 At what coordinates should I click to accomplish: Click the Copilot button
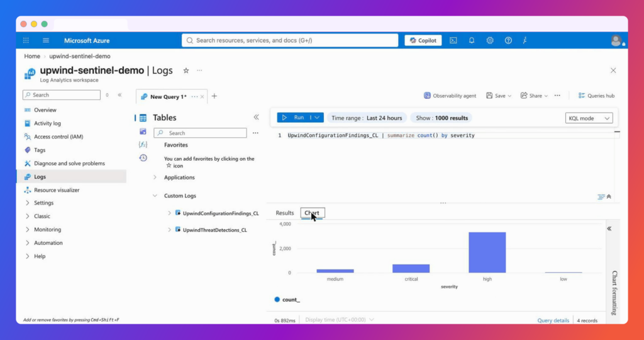pyautogui.click(x=423, y=40)
